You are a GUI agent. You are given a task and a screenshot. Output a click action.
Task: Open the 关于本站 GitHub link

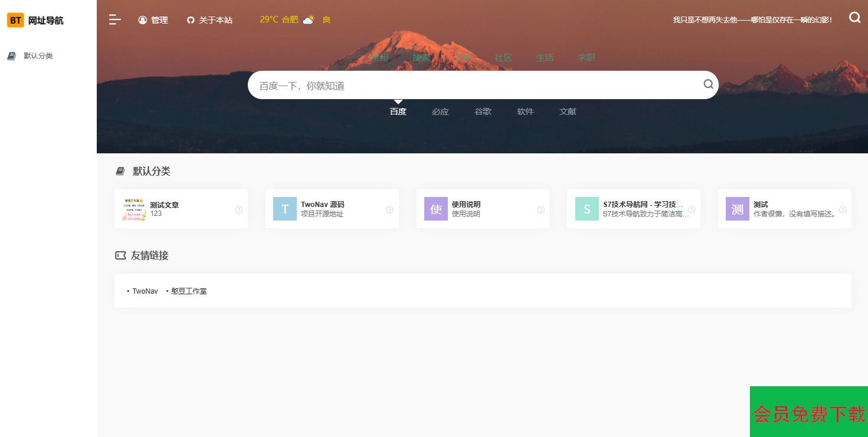(210, 20)
